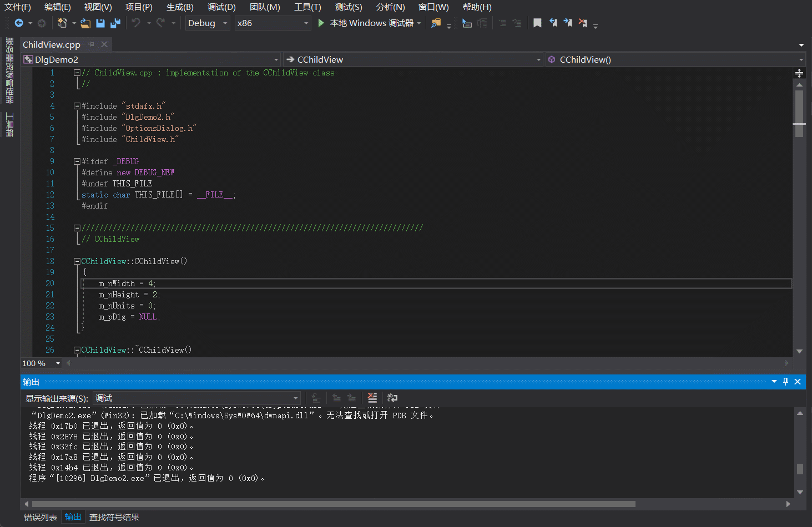
Task: Clear all output text icon
Action: [372, 398]
